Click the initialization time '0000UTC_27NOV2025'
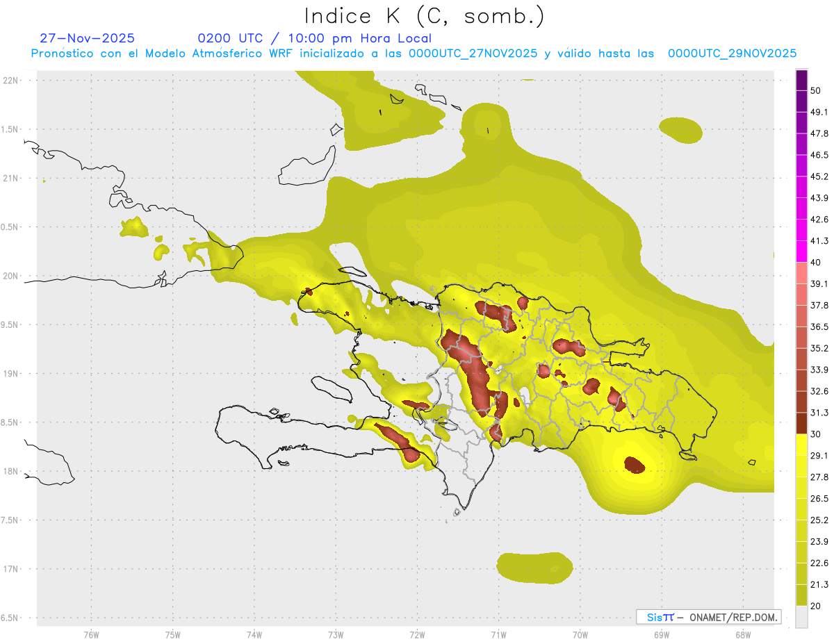 [473, 53]
